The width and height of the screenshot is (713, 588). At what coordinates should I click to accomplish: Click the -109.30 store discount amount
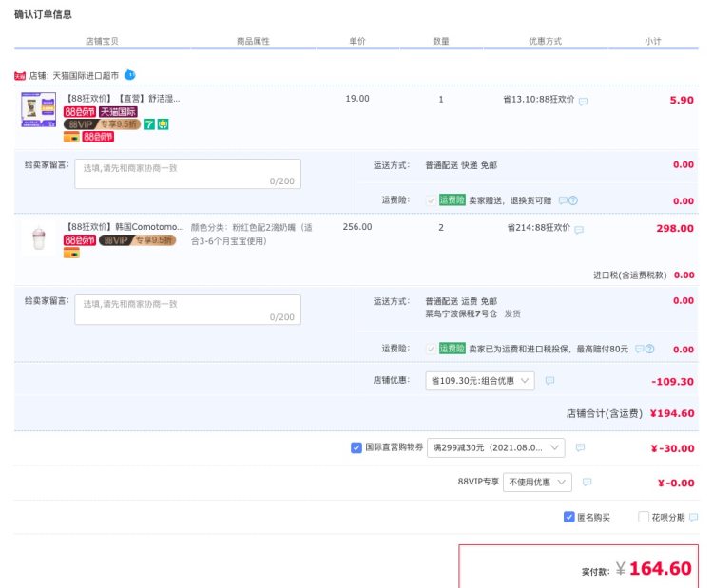(x=672, y=381)
